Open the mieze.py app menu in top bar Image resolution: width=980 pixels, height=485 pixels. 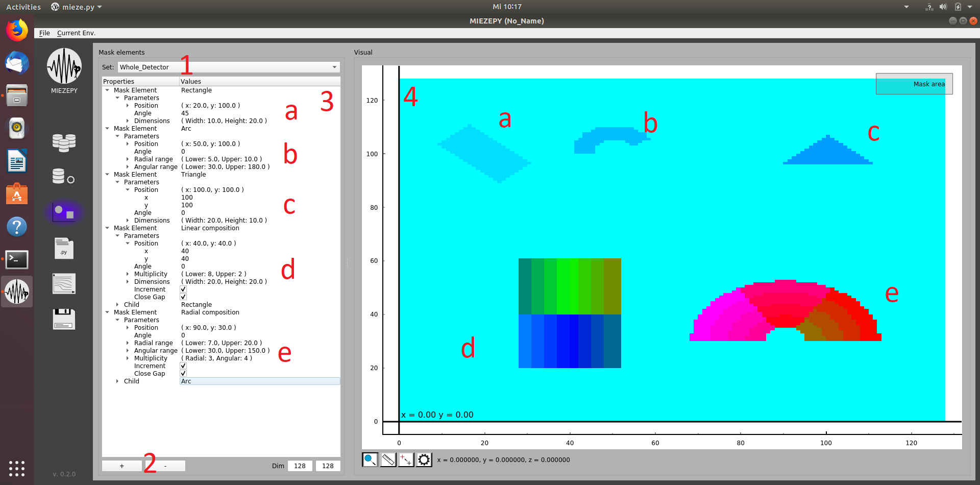point(77,7)
